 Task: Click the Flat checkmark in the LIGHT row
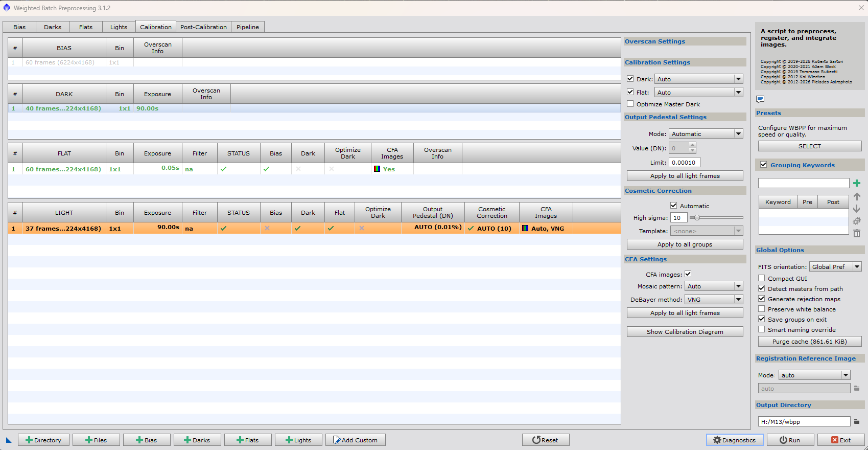tap(331, 229)
